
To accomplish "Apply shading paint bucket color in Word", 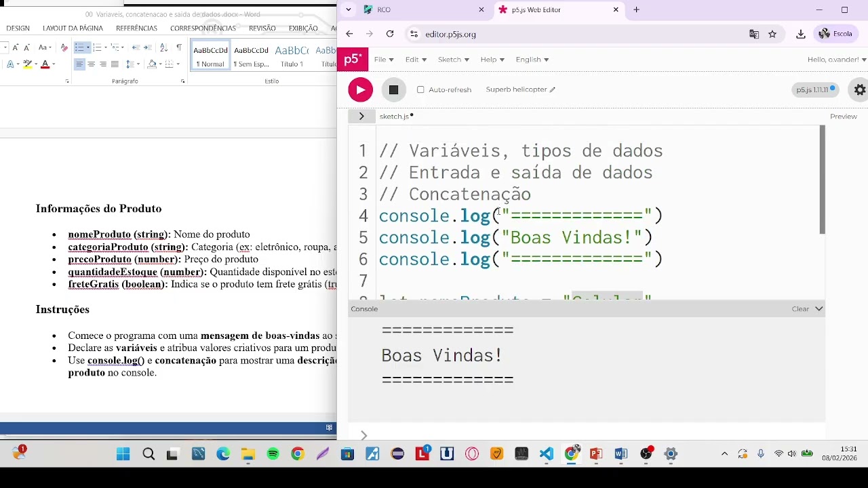I will coord(151,64).
